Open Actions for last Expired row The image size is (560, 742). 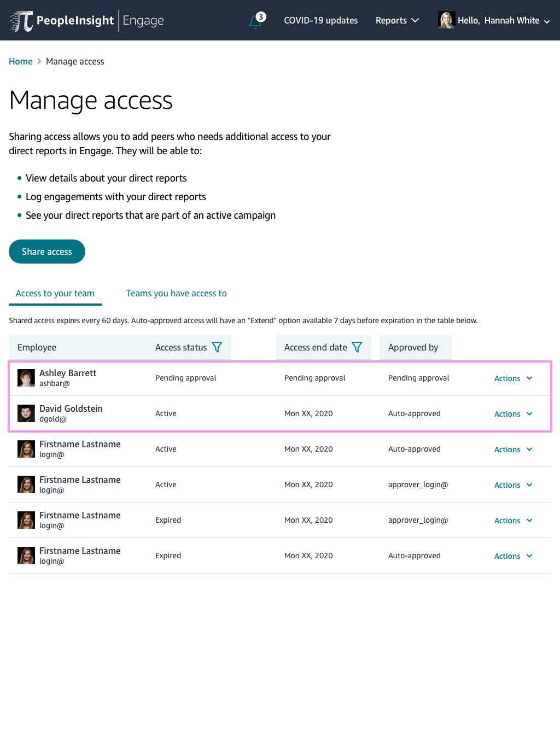tap(514, 556)
